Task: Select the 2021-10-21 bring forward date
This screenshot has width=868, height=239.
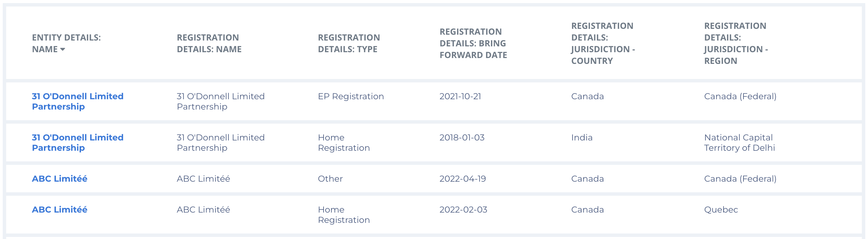Action: [x=460, y=96]
